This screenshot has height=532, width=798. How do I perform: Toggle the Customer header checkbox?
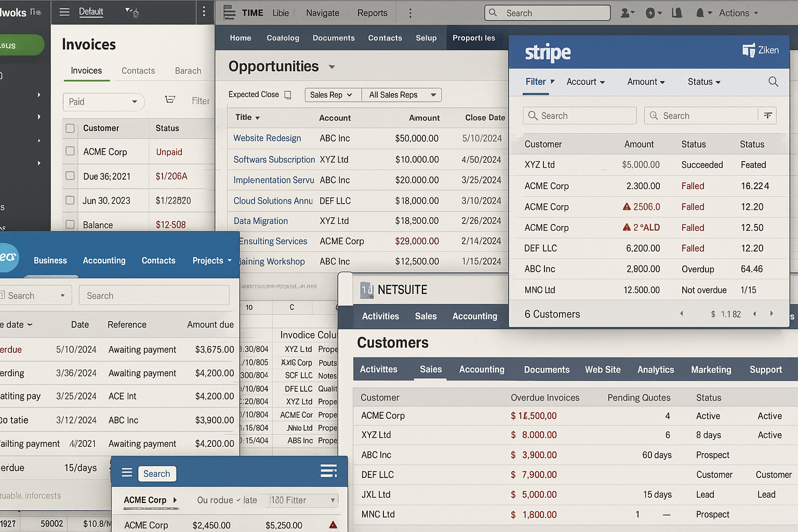(x=70, y=128)
